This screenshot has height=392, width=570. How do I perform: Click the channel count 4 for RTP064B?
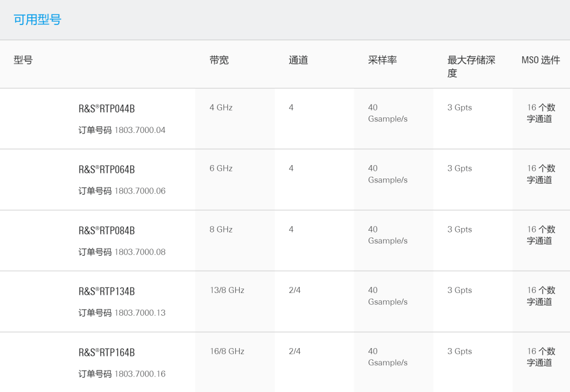(291, 168)
